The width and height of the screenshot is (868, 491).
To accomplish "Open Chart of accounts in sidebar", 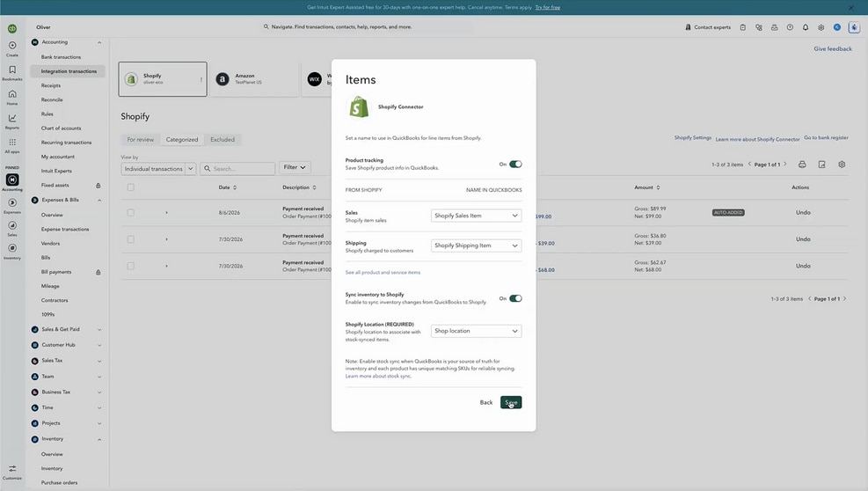I will tap(61, 128).
